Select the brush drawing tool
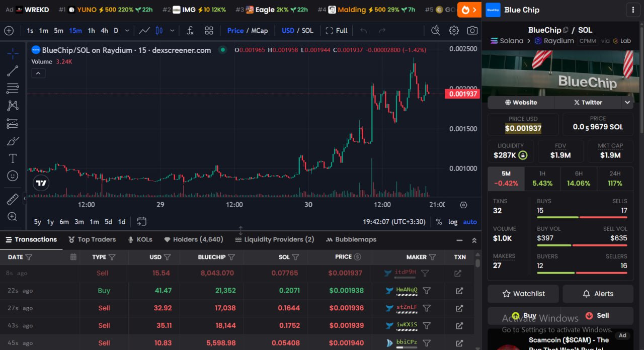The height and width of the screenshot is (350, 644). tap(13, 141)
